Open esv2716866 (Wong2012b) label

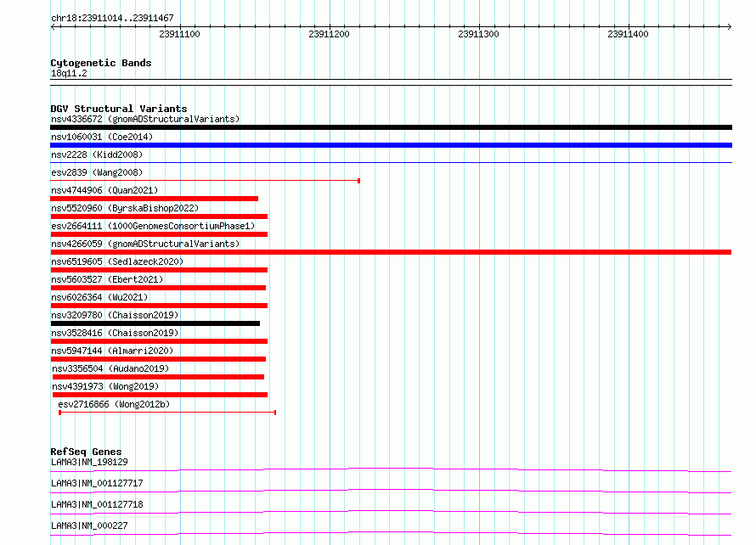click(x=114, y=404)
